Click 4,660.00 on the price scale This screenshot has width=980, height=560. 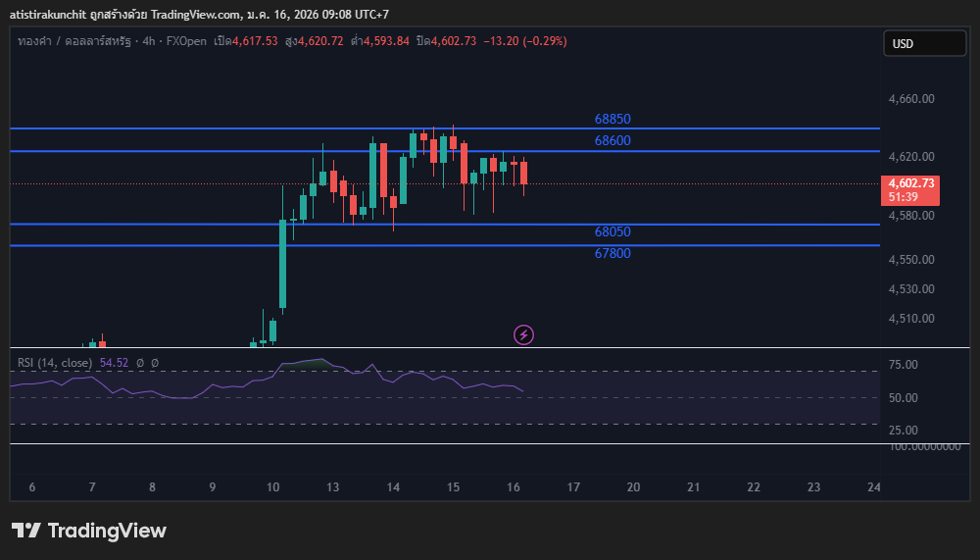910,99
